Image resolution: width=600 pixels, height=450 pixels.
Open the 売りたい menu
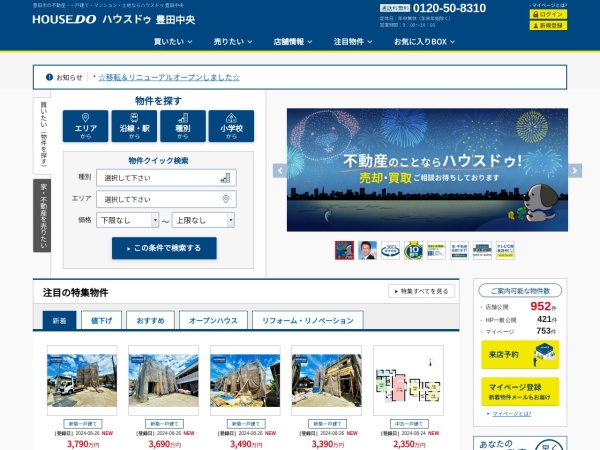[x=233, y=42]
